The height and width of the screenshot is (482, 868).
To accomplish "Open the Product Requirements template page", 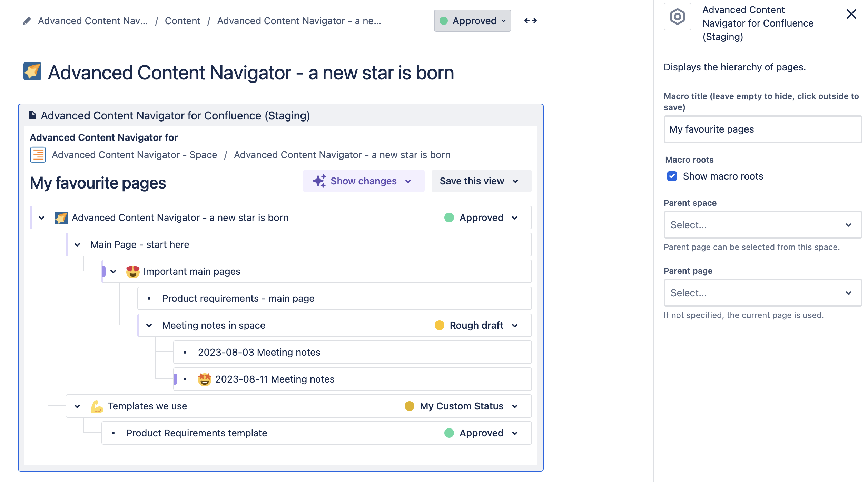I will coord(197,433).
